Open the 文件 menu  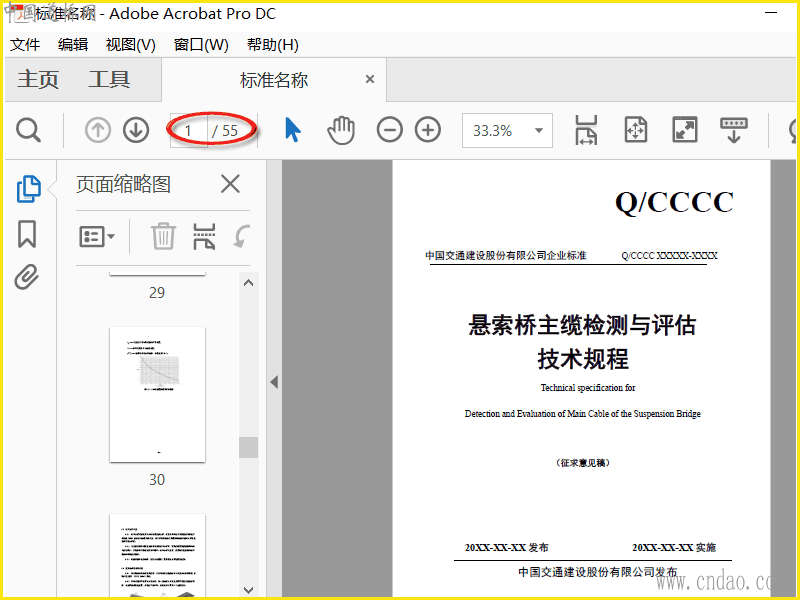pos(25,45)
